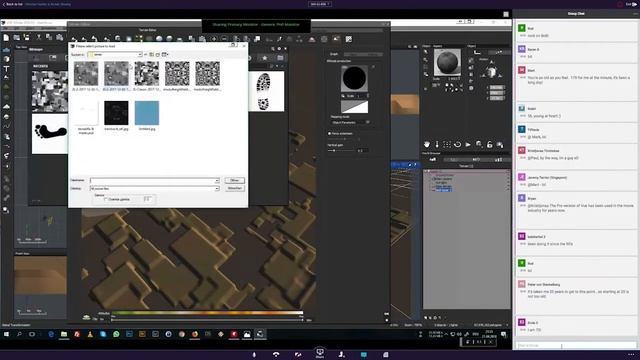This screenshot has height=360, width=640.
Task: Select the bare footprint brush thumbnail
Action: point(50,133)
